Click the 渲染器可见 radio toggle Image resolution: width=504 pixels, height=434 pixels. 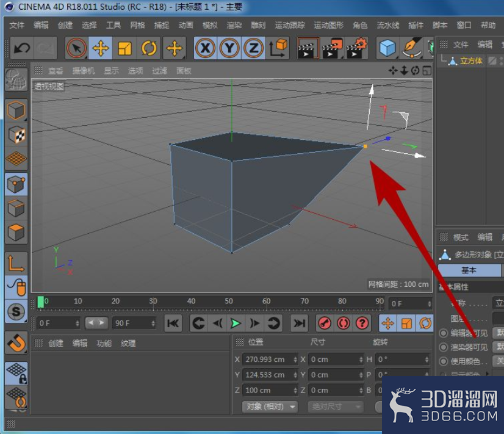(444, 347)
